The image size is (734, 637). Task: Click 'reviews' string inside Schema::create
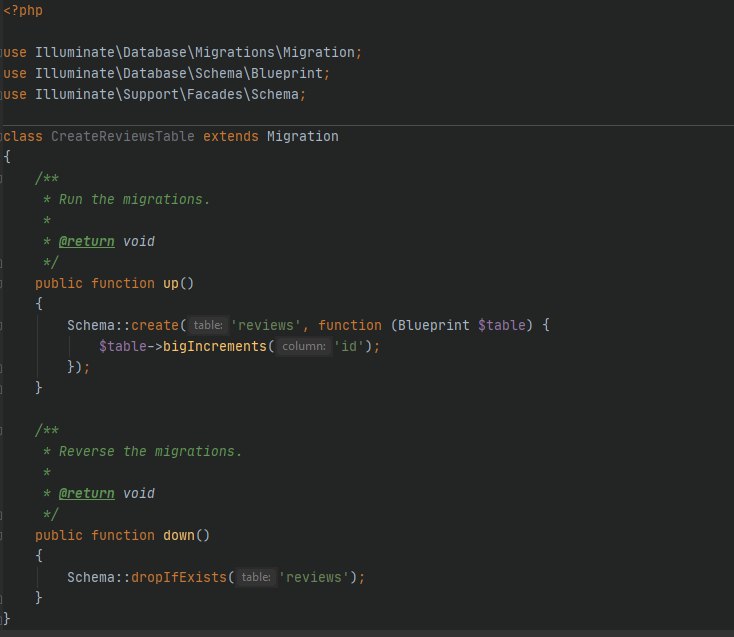click(x=266, y=325)
